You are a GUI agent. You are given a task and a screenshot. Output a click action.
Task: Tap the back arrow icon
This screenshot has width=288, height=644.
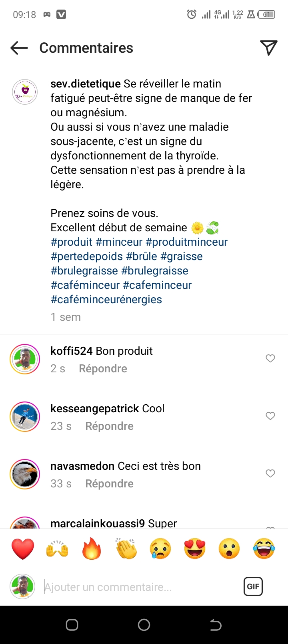tap(19, 48)
